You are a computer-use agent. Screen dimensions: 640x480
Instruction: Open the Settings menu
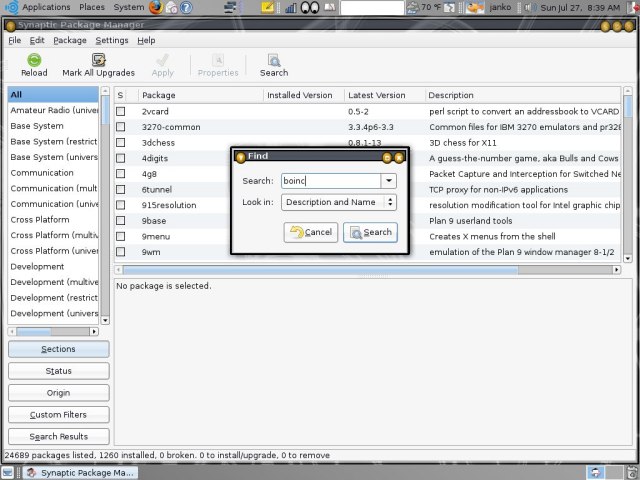click(x=112, y=40)
